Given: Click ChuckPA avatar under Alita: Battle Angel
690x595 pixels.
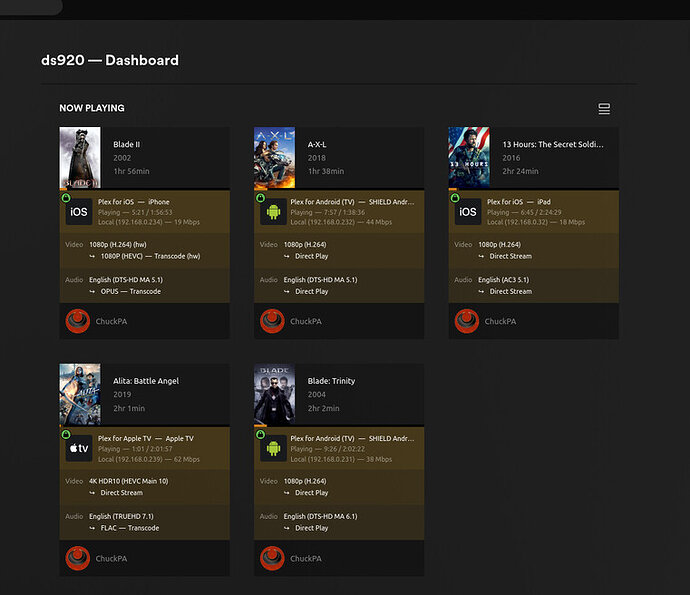Looking at the screenshot, I should click(x=78, y=558).
